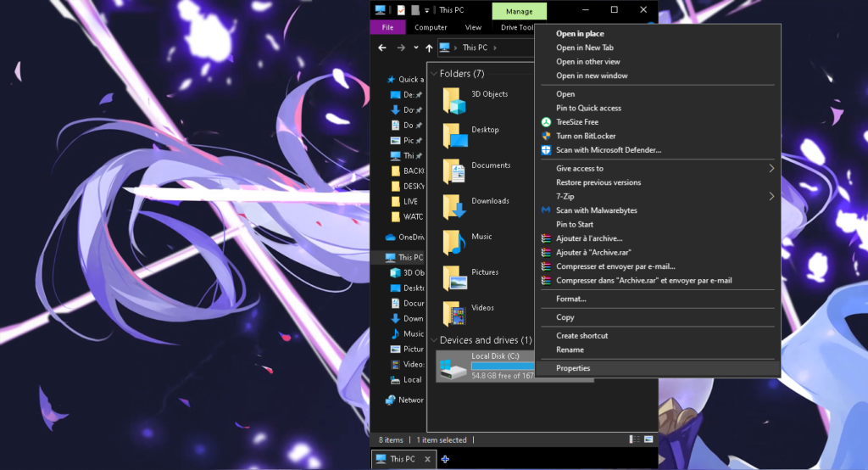Screen dimensions: 868x470
Task: Go up one level with up arrow
Action: pos(429,48)
